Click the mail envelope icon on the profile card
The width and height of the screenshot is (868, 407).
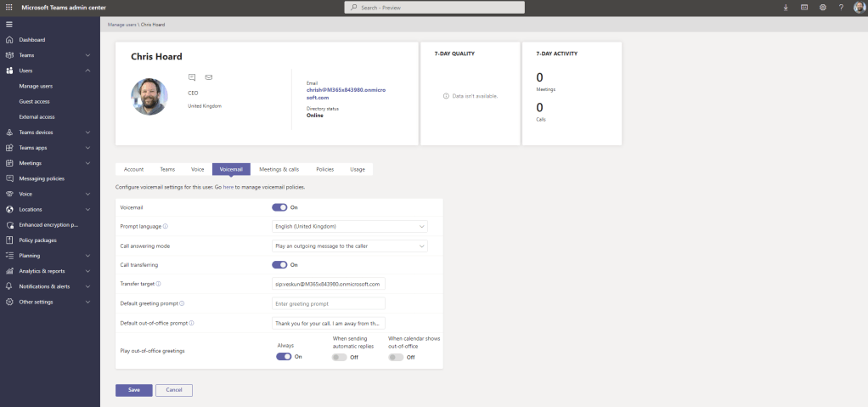coord(209,77)
